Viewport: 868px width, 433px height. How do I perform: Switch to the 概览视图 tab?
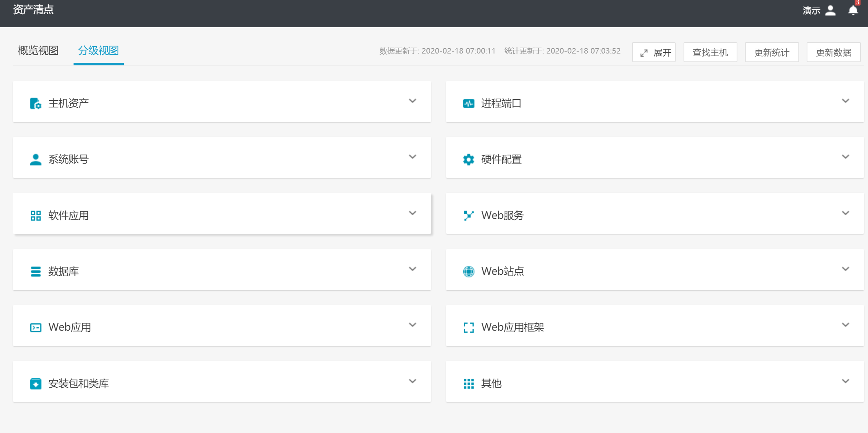[38, 51]
